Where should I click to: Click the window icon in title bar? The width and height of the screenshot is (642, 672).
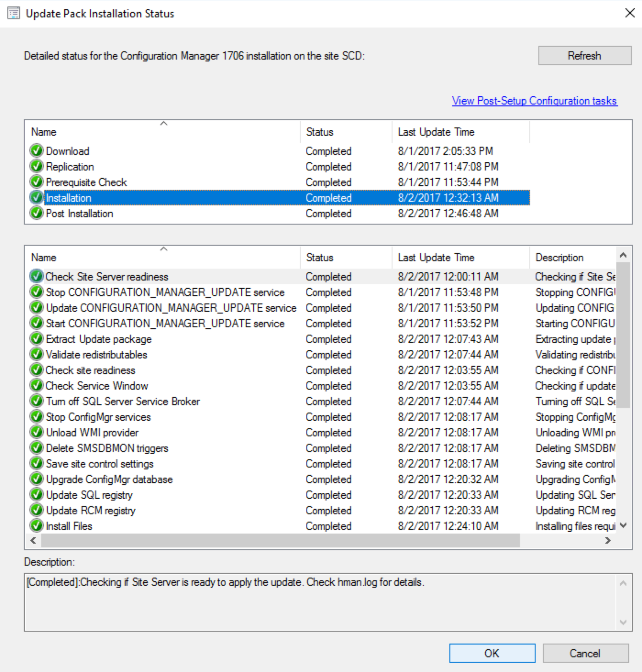tap(14, 13)
